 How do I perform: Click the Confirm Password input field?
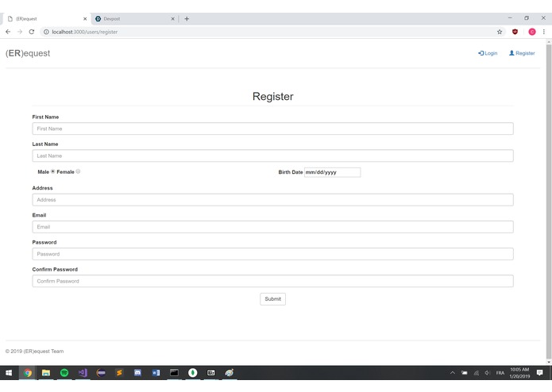click(273, 281)
